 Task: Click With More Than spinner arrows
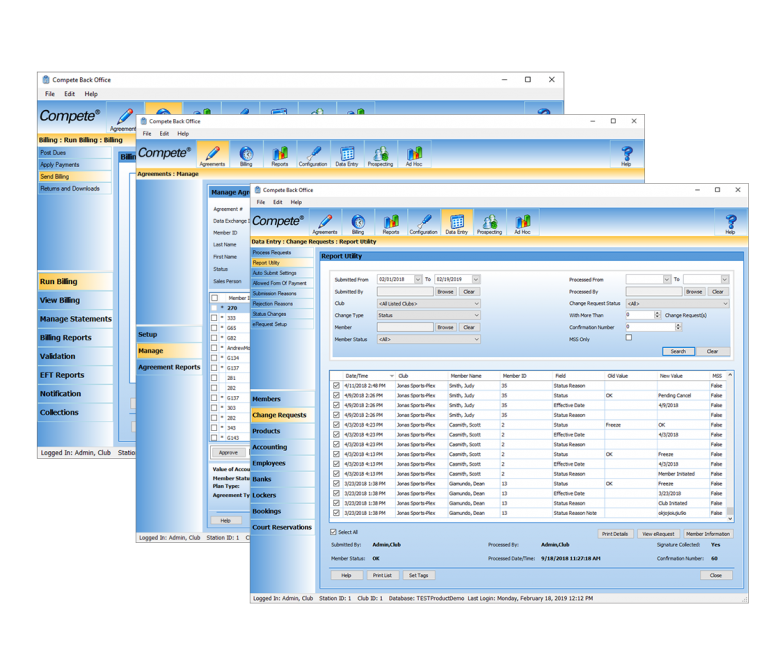pos(657,315)
